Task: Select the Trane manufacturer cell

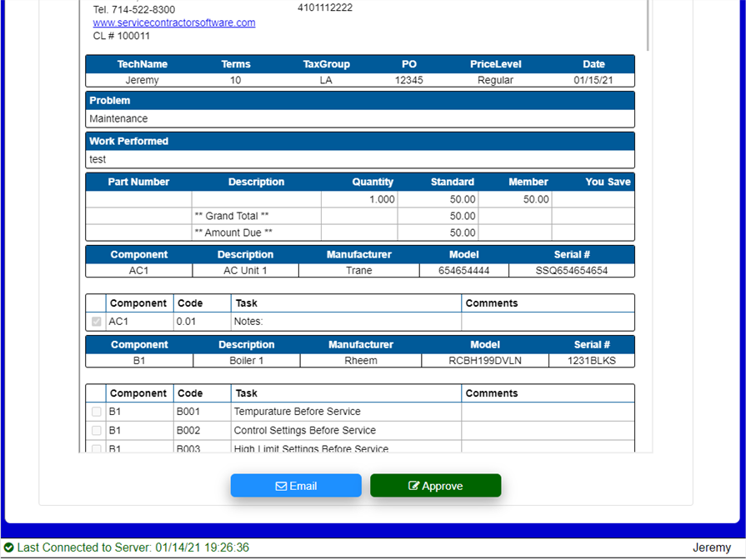Action: (358, 271)
